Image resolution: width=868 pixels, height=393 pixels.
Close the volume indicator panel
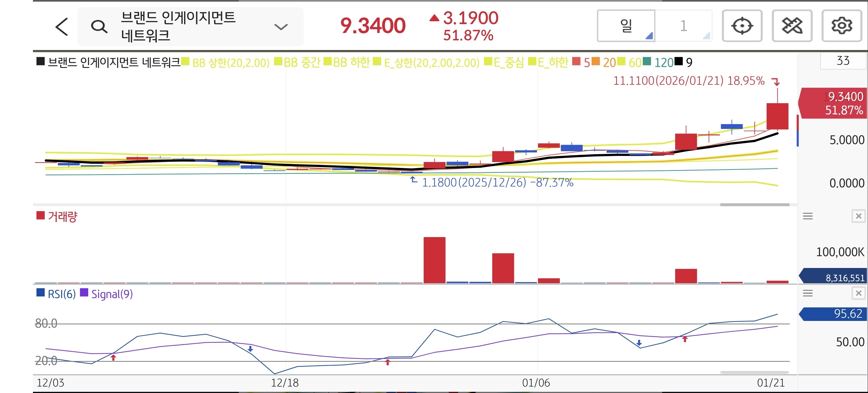(858, 216)
